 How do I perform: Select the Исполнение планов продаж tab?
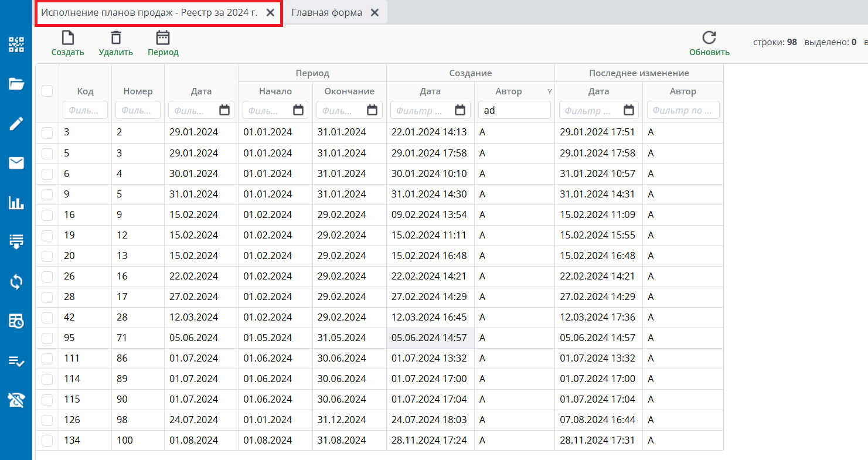149,13
